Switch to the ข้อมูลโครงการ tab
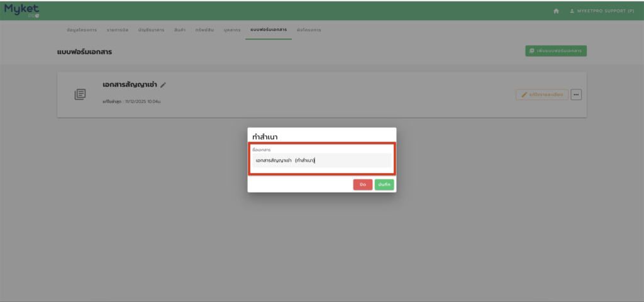Image resolution: width=644 pixels, height=302 pixels. (81, 30)
